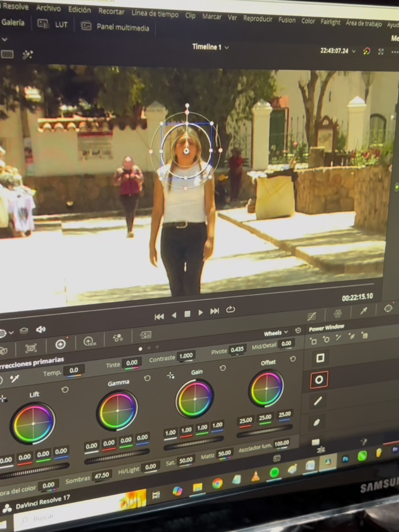Toggle loop playback

[x=231, y=309]
